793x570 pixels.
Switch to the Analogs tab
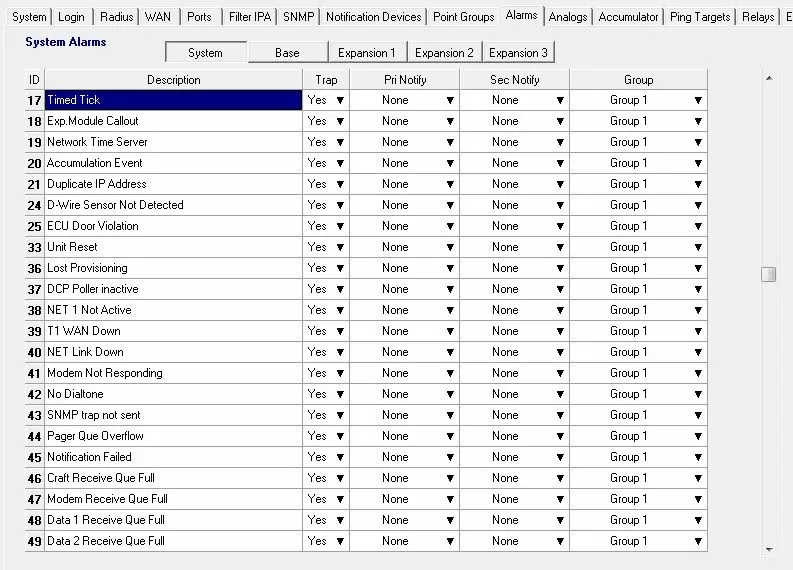pos(568,17)
